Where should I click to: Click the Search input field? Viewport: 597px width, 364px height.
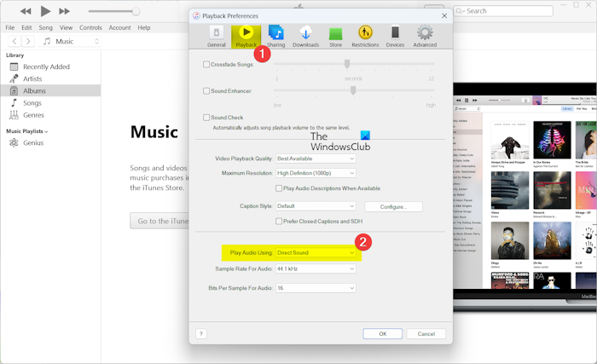point(503,11)
